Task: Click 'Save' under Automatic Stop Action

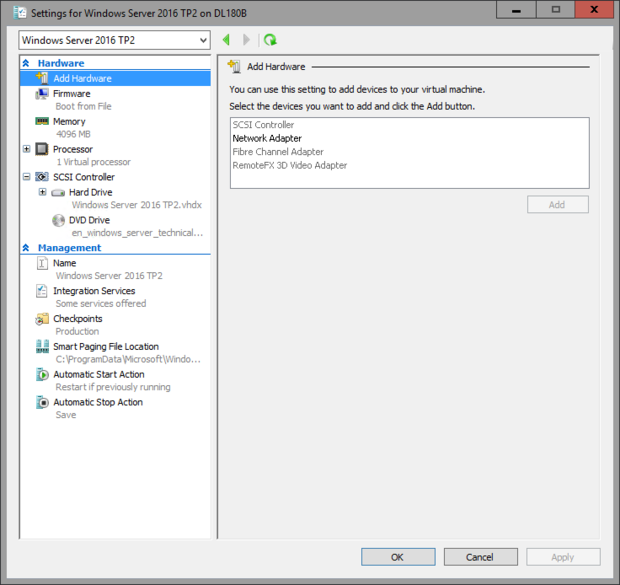Action: tap(66, 415)
